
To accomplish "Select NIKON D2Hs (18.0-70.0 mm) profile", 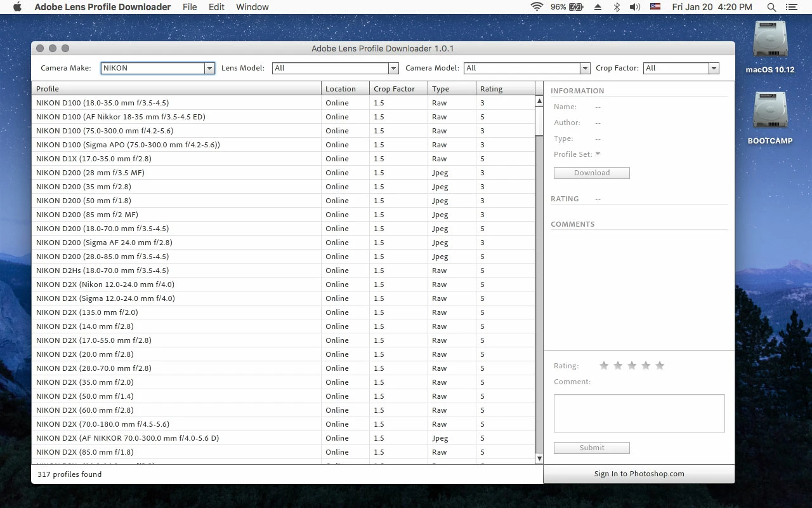I will tap(283, 271).
